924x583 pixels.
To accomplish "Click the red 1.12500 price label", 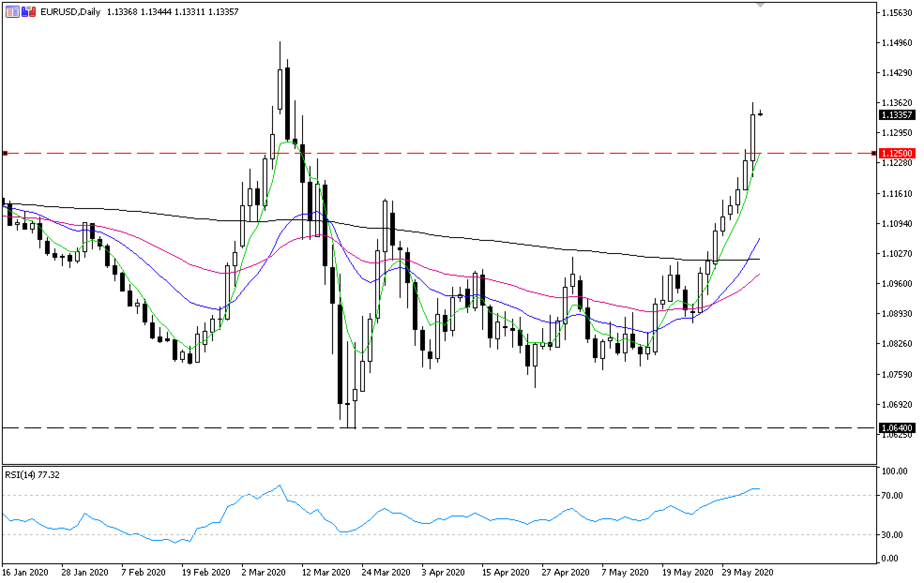I will 896,153.
